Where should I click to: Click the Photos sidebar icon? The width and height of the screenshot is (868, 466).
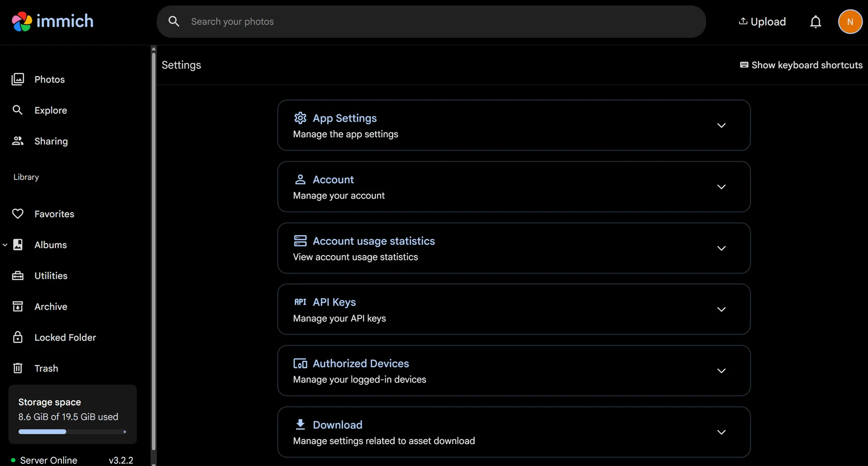point(18,79)
